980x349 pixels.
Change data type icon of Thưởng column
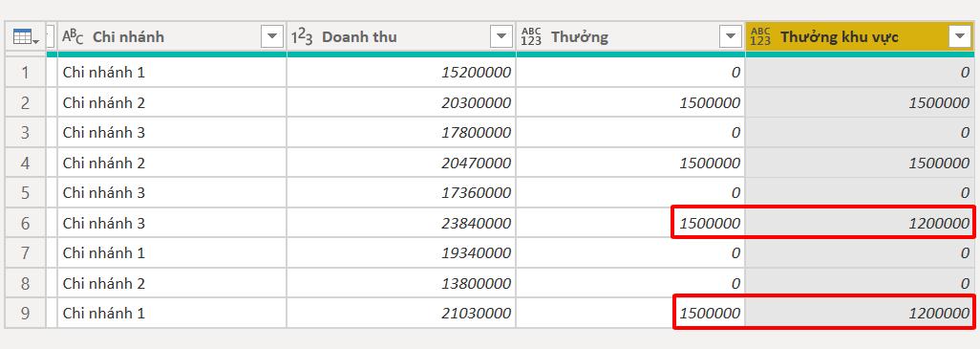click(x=531, y=37)
